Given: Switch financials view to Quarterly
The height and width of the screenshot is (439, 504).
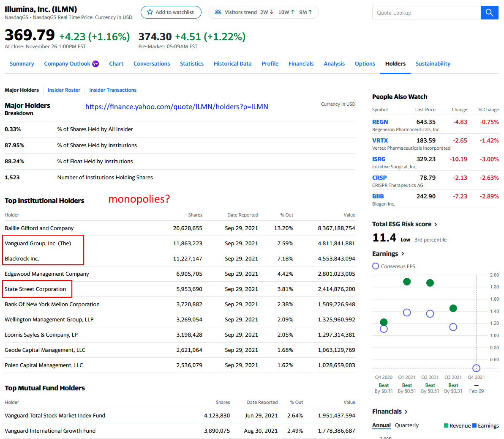Looking at the screenshot, I should tap(406, 425).
